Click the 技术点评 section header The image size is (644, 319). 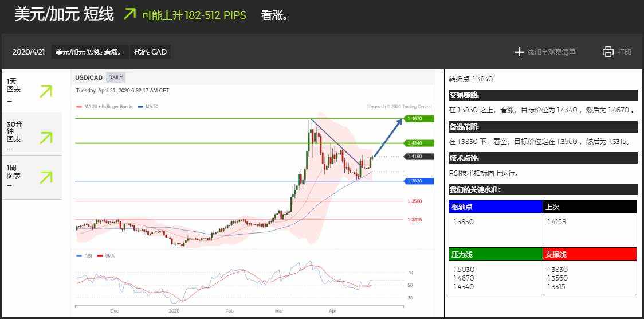[x=543, y=158]
